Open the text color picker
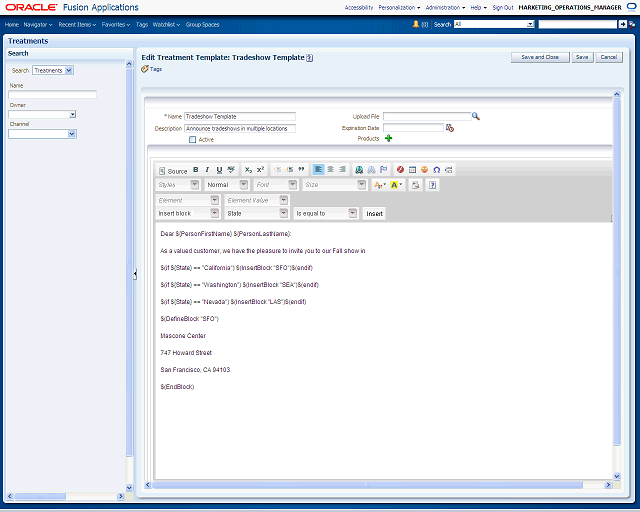Image resolution: width=640 pixels, height=512 pixels. click(380, 185)
